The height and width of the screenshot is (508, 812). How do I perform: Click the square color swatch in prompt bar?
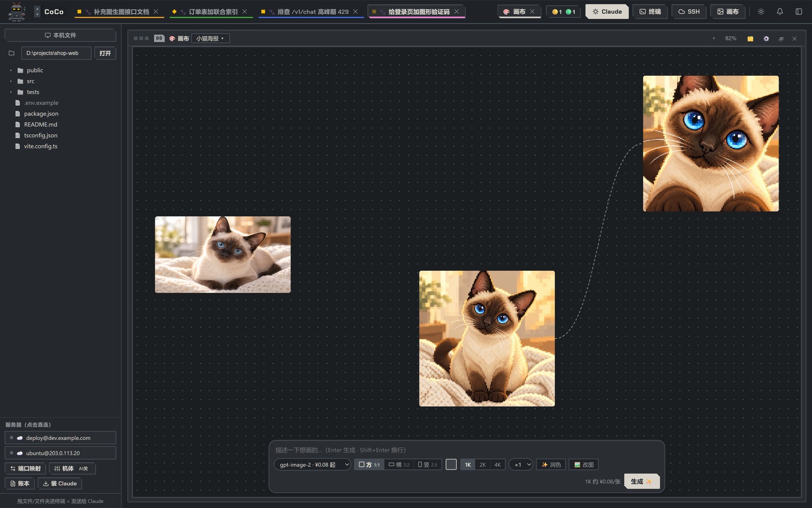point(451,465)
